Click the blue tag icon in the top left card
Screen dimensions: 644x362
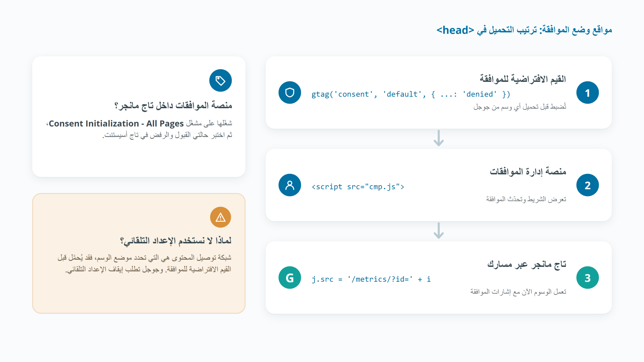(220, 80)
